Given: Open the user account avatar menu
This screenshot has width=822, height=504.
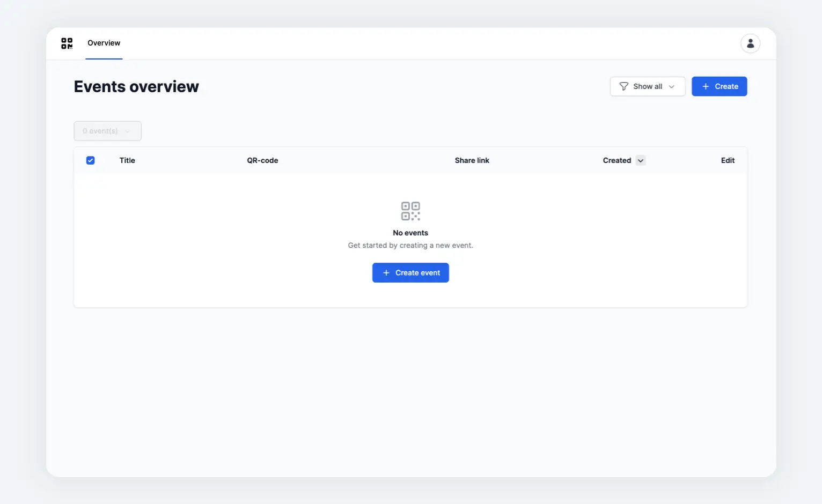Looking at the screenshot, I should tap(750, 43).
